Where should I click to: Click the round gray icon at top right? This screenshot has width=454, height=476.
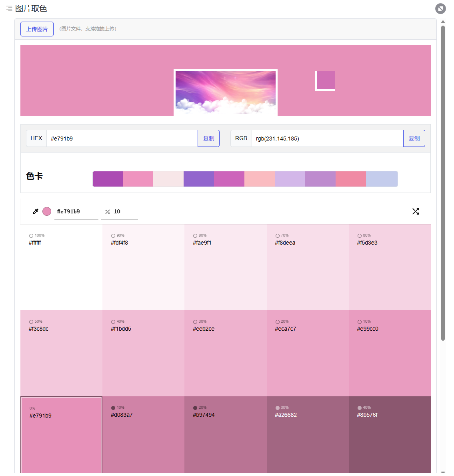[x=440, y=8]
